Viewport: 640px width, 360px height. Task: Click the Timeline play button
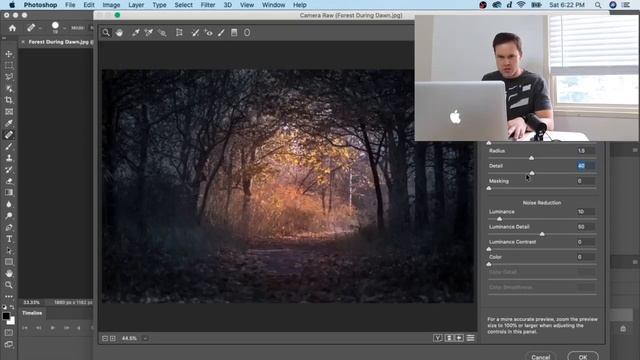pos(52,328)
